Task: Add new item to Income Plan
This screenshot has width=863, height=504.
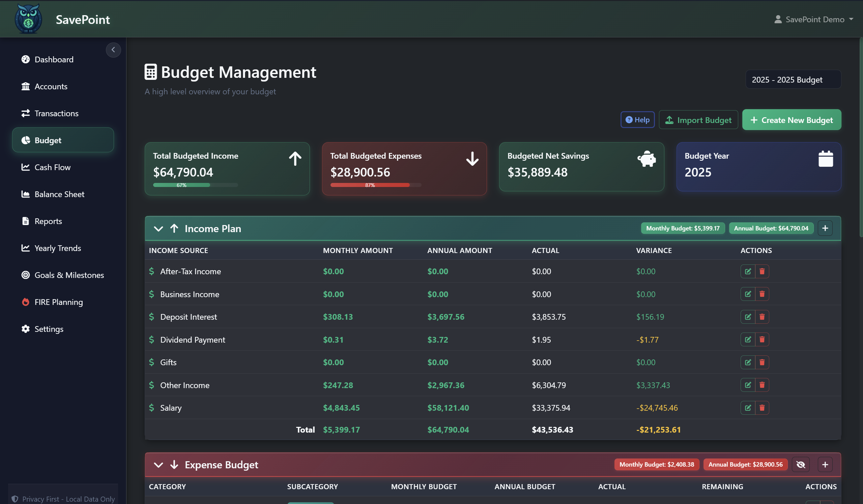Action: 825,228
